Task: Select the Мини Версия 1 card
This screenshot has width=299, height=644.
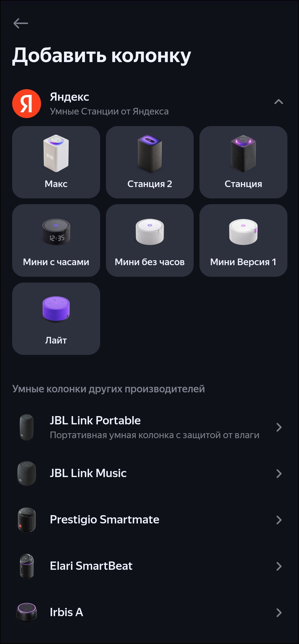Action: [243, 240]
